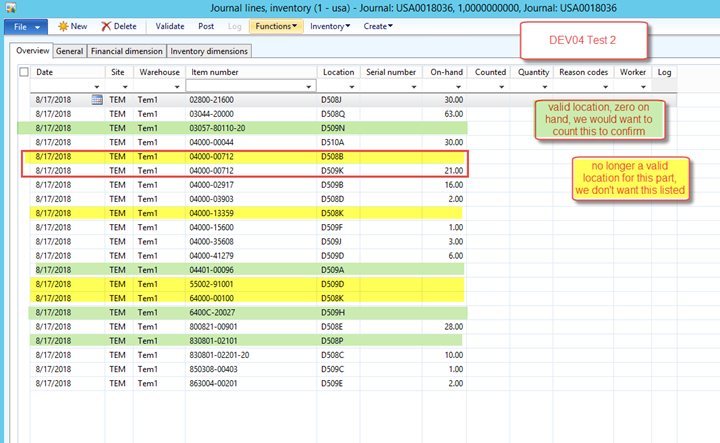The image size is (720, 443).
Task: Select item number 02800-21600
Action: 211,100
